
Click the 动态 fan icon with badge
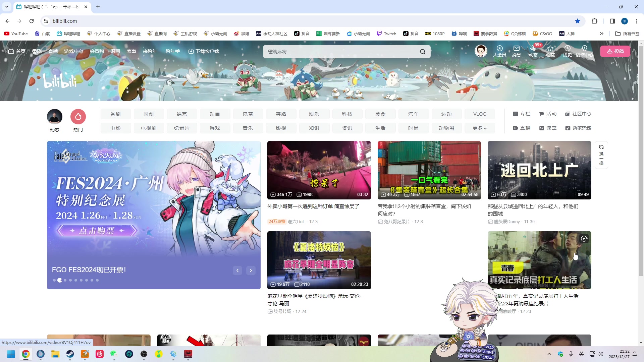coord(533,49)
